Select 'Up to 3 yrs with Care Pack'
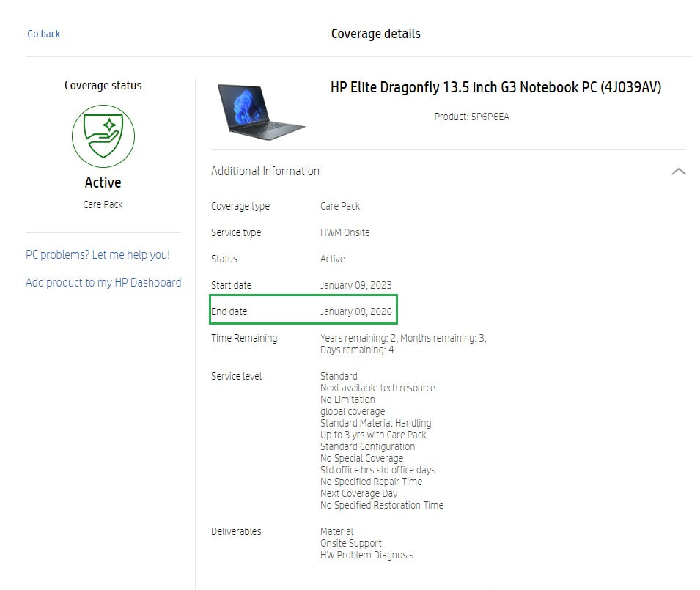Viewport: 700px width, 590px height. pyautogui.click(x=373, y=435)
